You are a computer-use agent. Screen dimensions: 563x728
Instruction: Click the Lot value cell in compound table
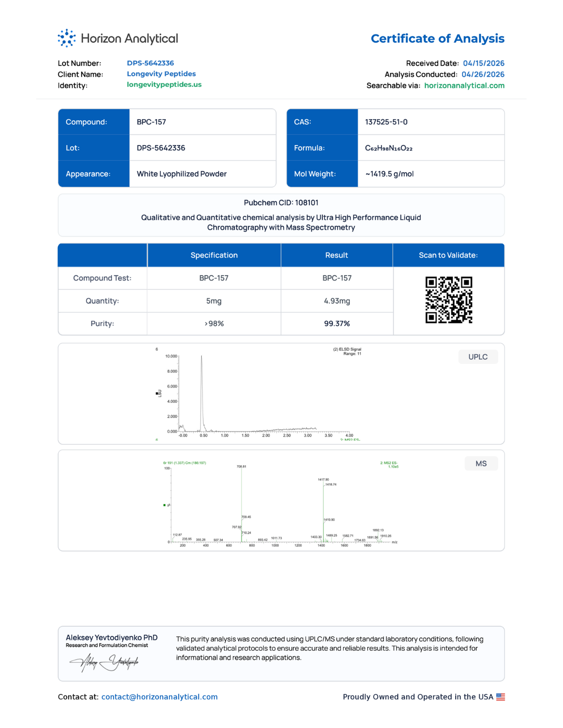tap(203, 148)
